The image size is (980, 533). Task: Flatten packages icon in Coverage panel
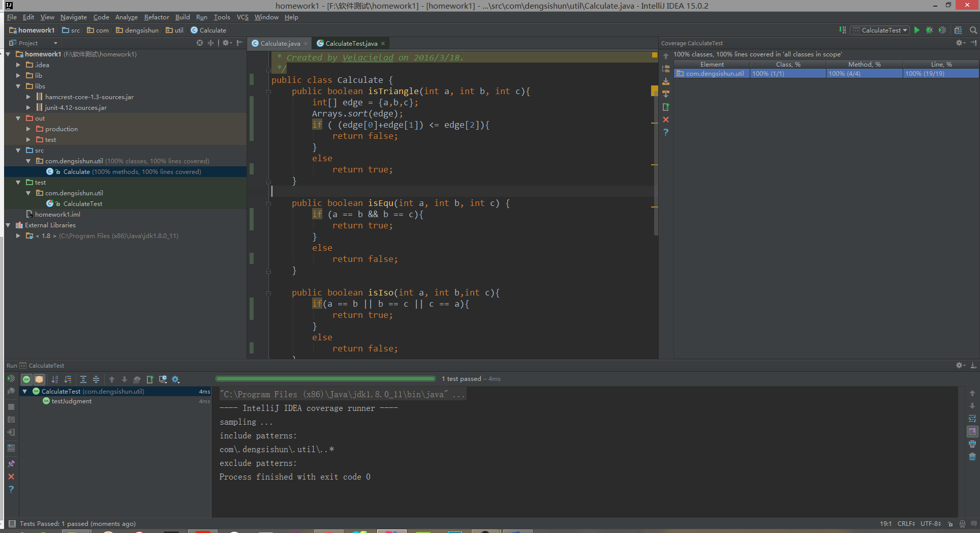click(666, 69)
